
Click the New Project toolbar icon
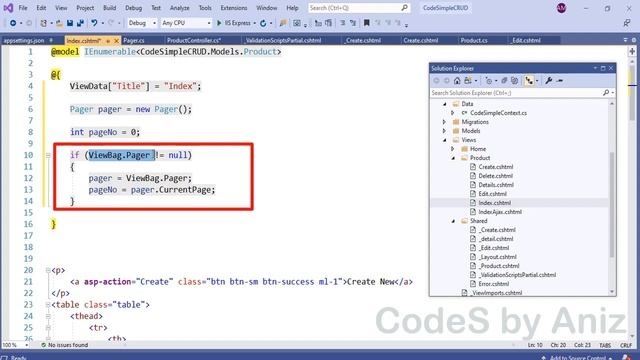43,23
